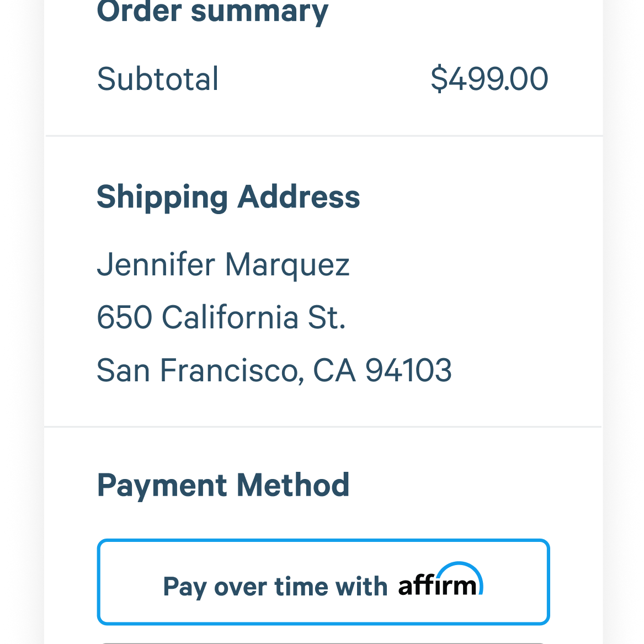This screenshot has width=644, height=644.
Task: Select the Pay over time with affirm option
Action: click(323, 582)
